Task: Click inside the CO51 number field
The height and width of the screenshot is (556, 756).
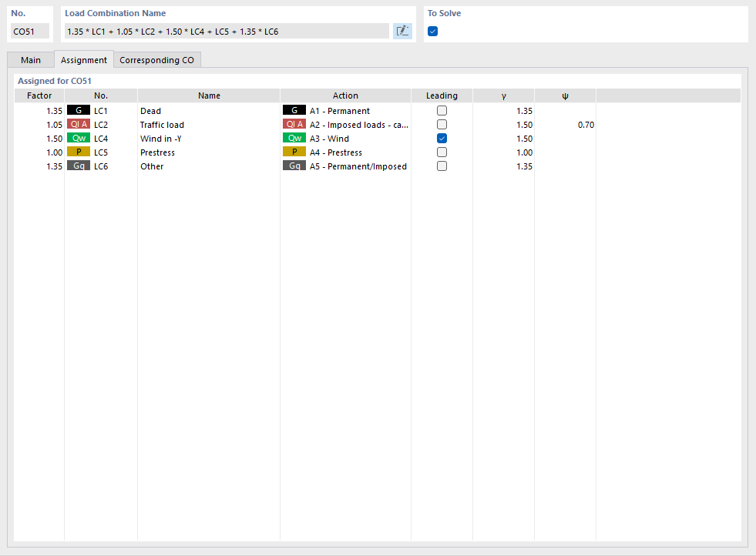Action: (x=29, y=31)
